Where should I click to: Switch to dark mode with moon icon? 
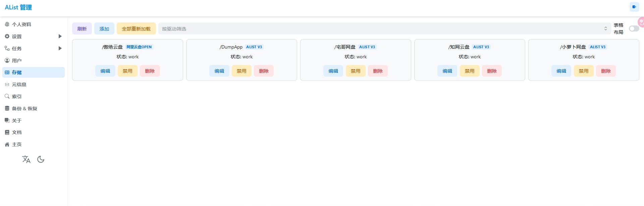point(41,159)
